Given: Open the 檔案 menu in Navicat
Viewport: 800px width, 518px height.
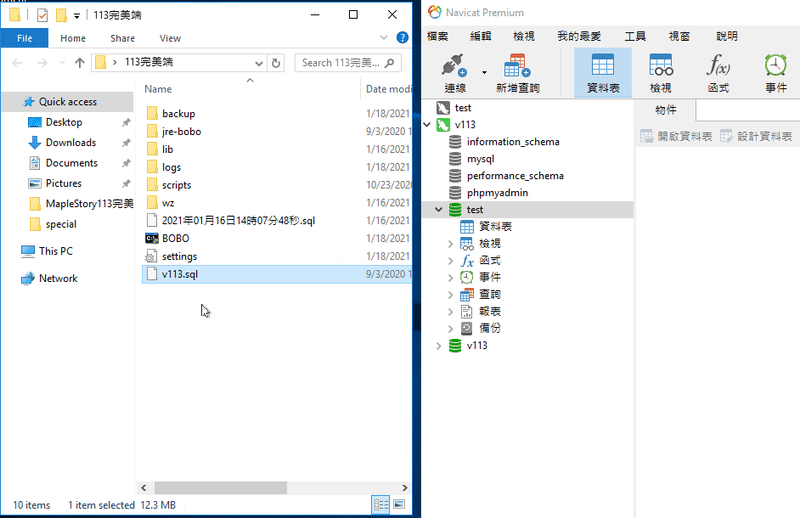Looking at the screenshot, I should pyautogui.click(x=437, y=36).
